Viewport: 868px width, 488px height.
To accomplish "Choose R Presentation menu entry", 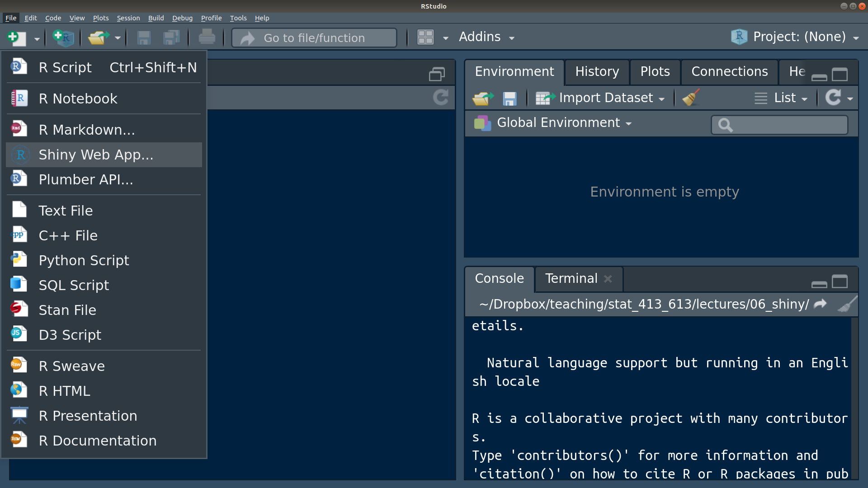I will click(104, 416).
